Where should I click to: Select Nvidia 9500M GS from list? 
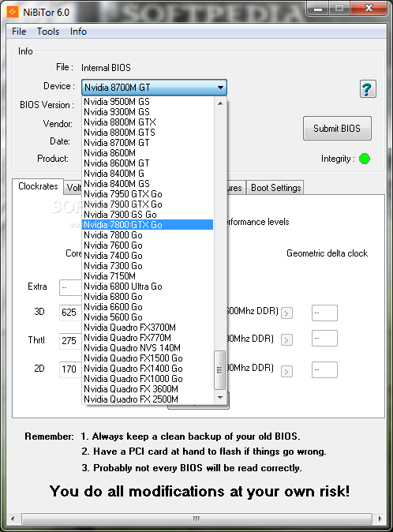click(148, 102)
